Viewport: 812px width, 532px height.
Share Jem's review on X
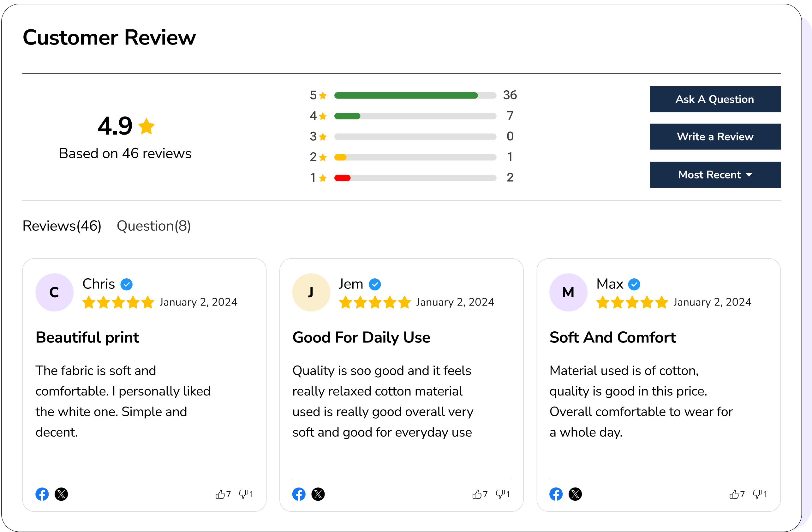click(x=318, y=494)
